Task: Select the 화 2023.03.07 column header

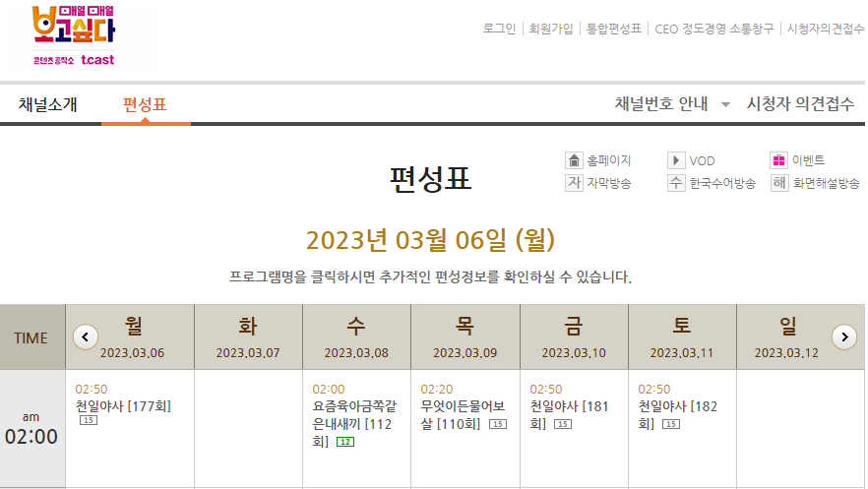Action: point(248,336)
